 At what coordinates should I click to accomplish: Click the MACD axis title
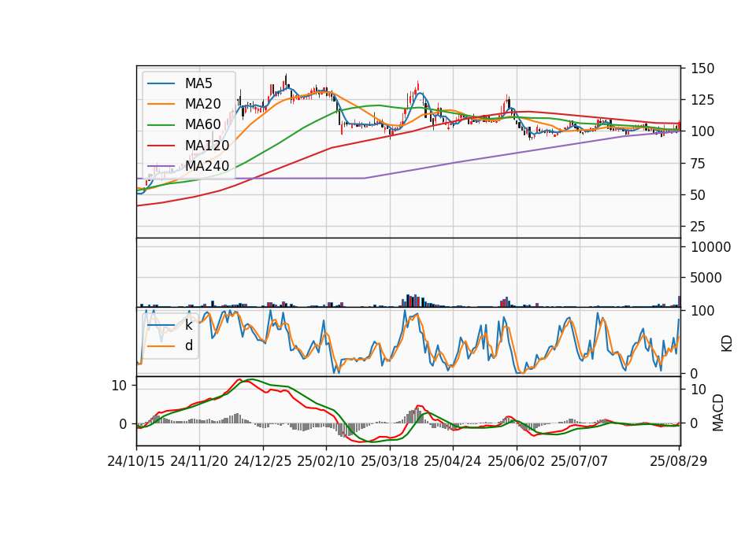point(718,412)
